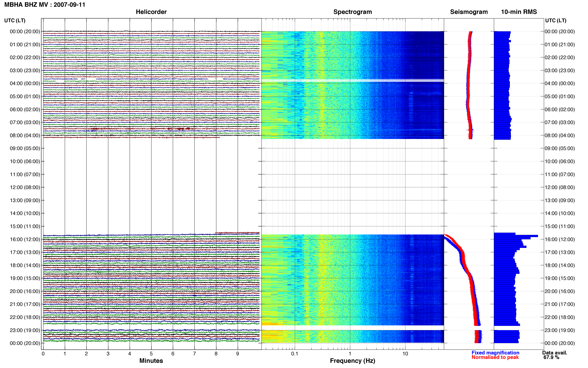Image resolution: width=588 pixels, height=368 pixels.
Task: Select the 'Seismogram' panel heading
Action: [469, 12]
